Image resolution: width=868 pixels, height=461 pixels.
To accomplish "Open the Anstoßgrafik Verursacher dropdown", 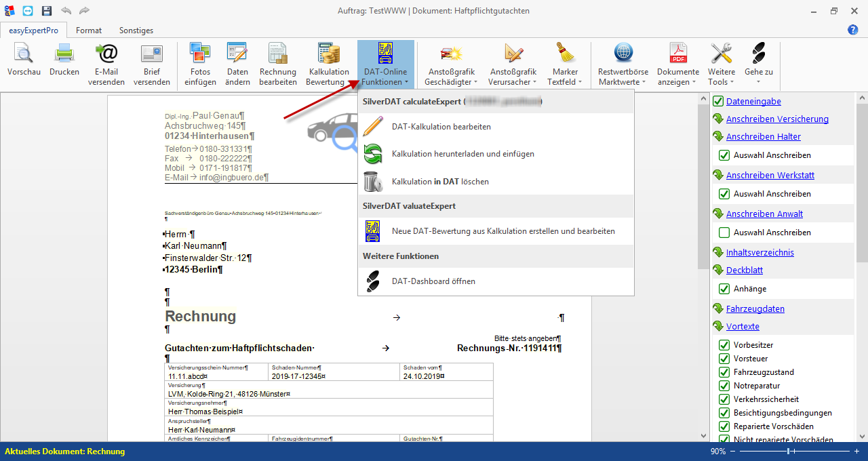I will (513, 64).
